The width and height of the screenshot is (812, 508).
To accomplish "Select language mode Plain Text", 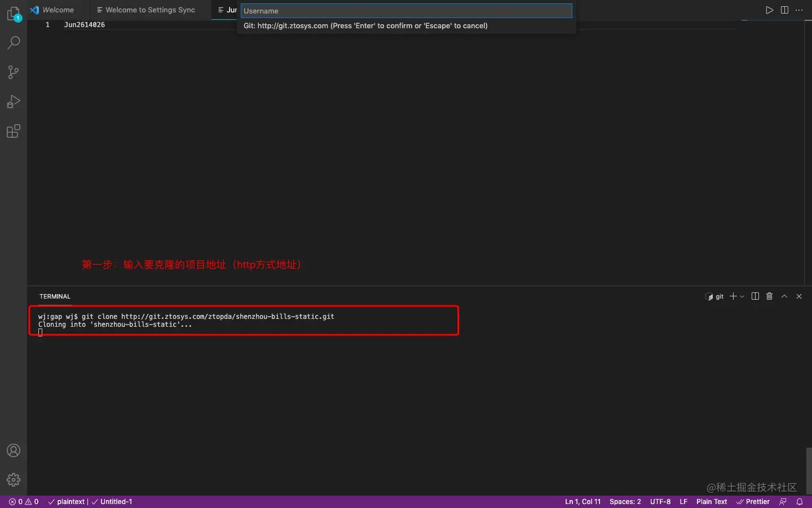I will pos(712,502).
